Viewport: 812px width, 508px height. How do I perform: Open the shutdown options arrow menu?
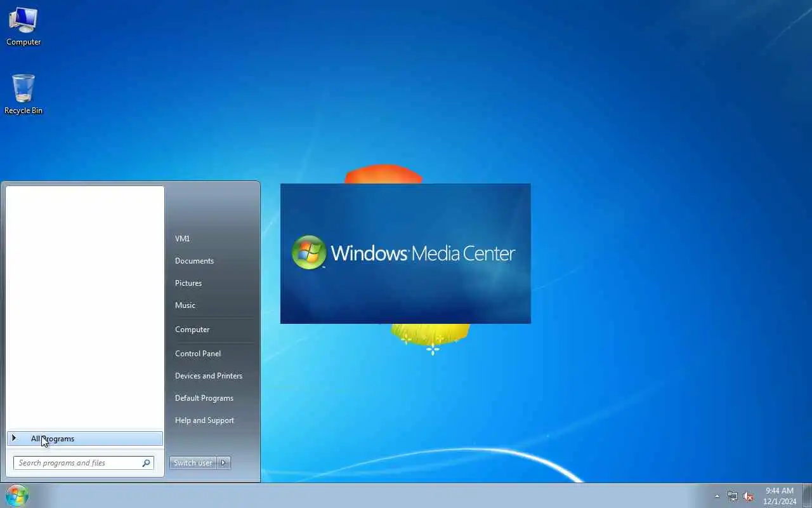223,463
